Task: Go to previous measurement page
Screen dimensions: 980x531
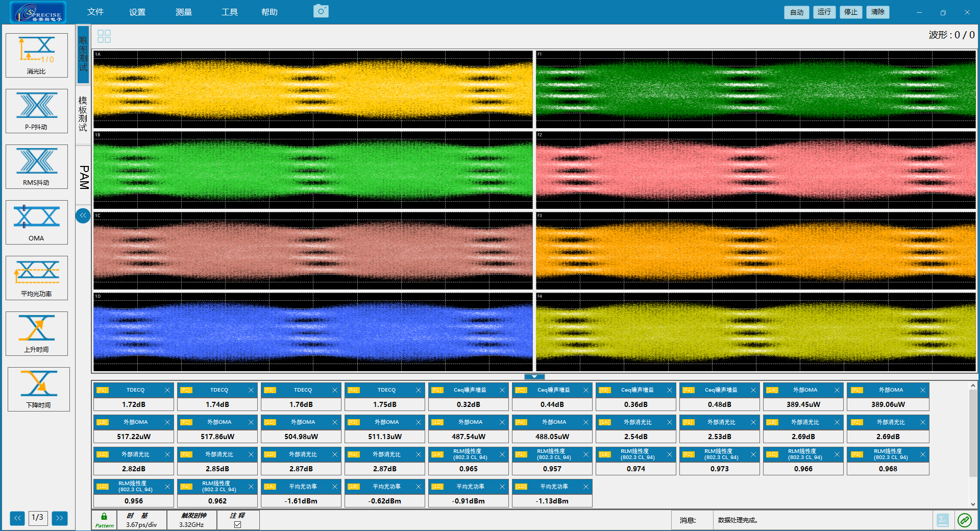Action: (17, 518)
